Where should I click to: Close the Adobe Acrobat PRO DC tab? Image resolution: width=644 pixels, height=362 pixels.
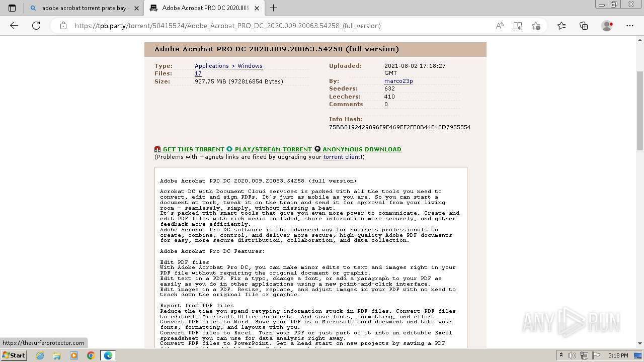pyautogui.click(x=257, y=8)
